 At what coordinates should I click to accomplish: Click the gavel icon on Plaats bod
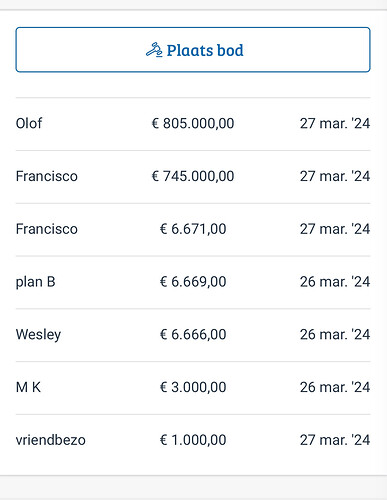click(x=154, y=50)
